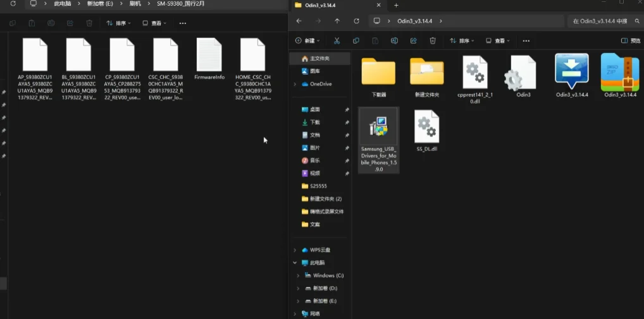
Task: Click the rename icon in right toolbar
Action: [394, 40]
